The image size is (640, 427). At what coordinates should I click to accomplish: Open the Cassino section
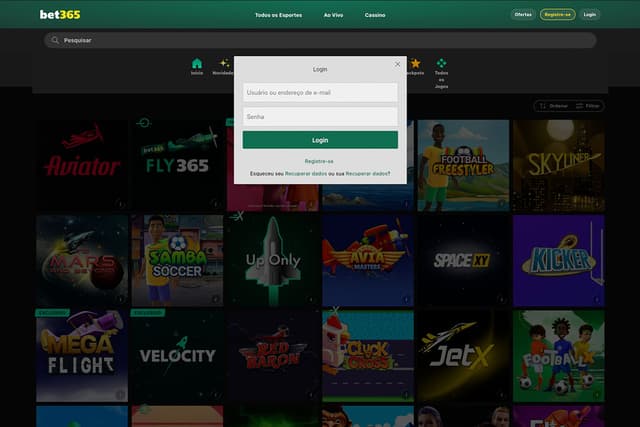(375, 15)
